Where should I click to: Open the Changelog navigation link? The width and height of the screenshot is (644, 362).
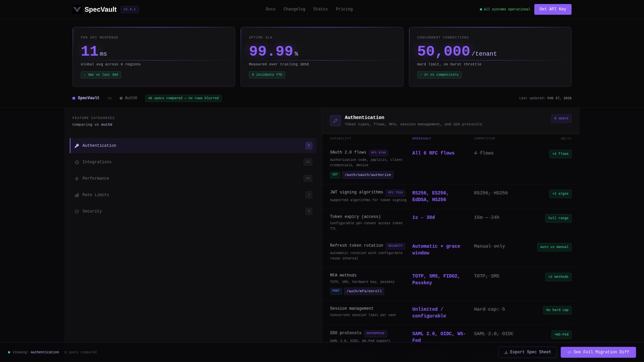(294, 9)
